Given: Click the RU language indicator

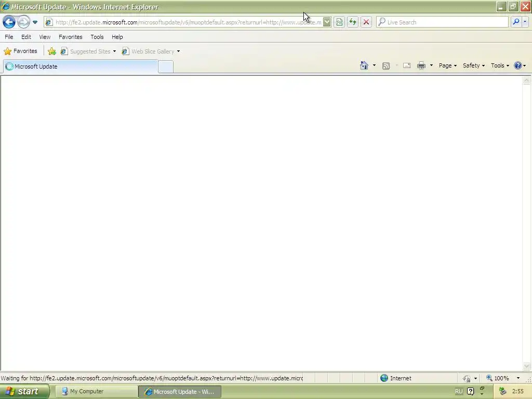Looking at the screenshot, I should coord(459,391).
